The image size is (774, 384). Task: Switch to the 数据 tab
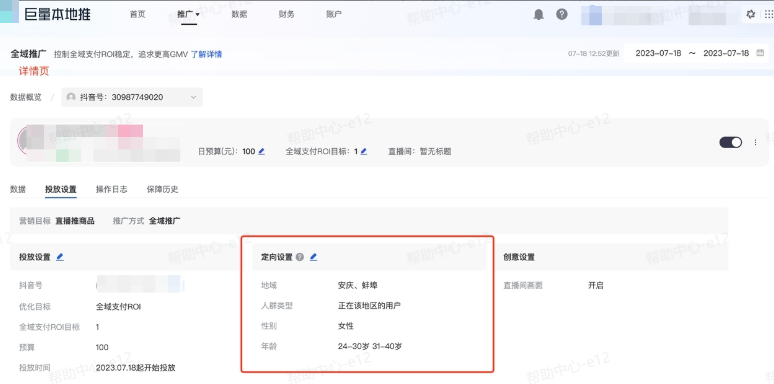[x=18, y=189]
